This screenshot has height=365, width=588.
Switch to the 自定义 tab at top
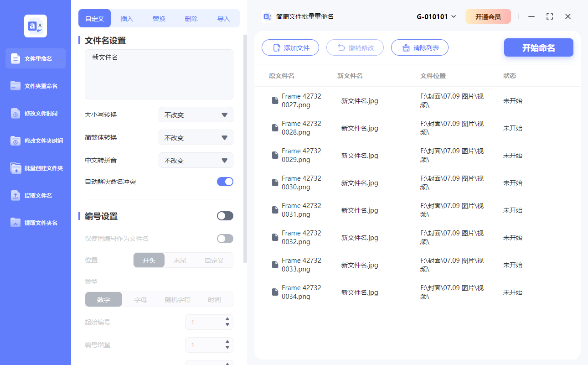coord(95,19)
